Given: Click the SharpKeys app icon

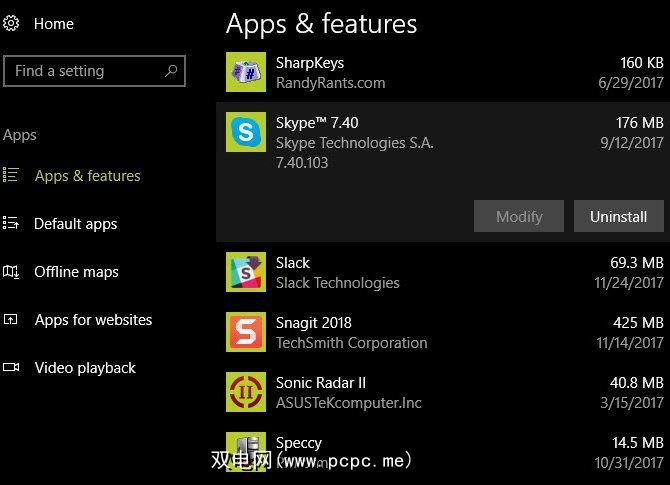Looking at the screenshot, I should pos(246,72).
